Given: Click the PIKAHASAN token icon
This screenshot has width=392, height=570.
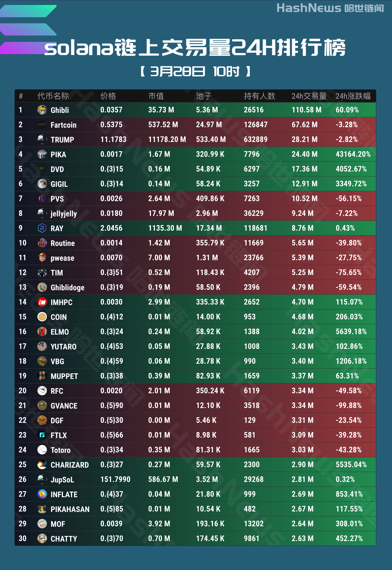Looking at the screenshot, I should pos(42,509).
